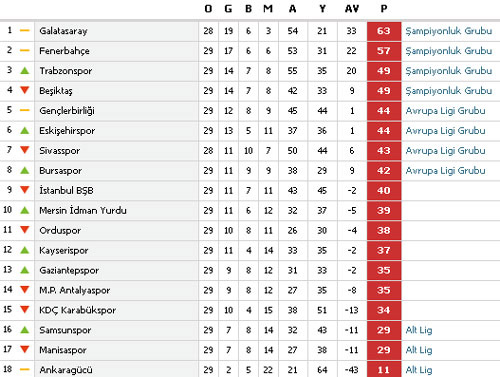Click the AV goal difference column header
500x377 pixels.
352,9
